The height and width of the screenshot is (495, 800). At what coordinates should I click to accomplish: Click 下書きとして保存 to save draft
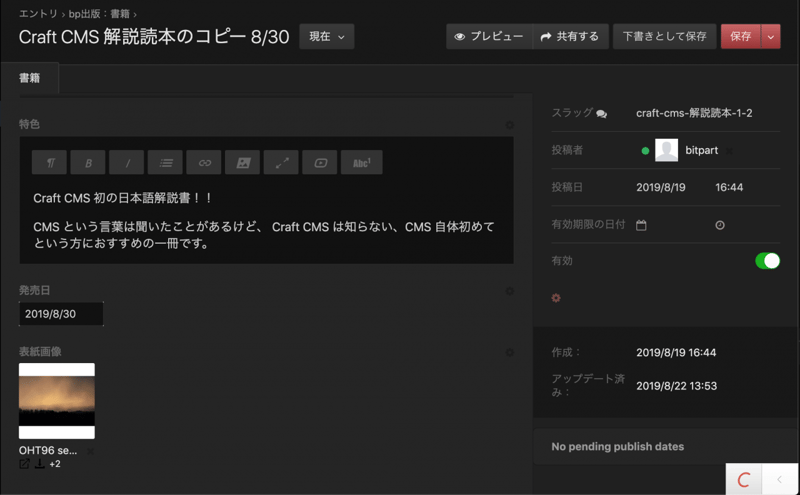[x=664, y=36]
